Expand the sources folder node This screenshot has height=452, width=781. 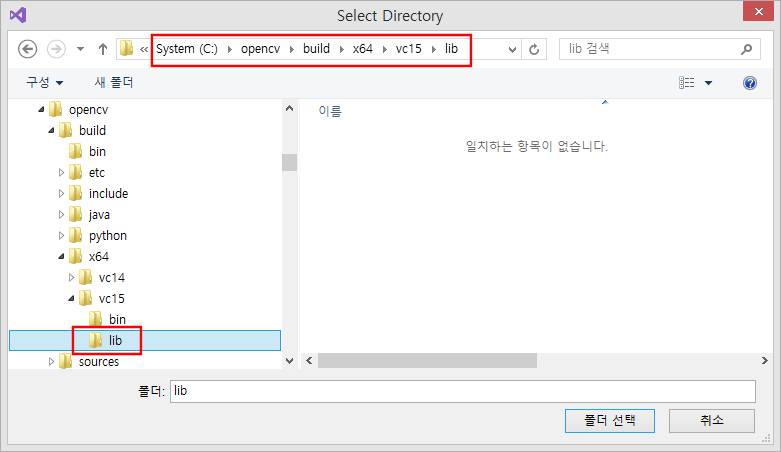[51, 362]
